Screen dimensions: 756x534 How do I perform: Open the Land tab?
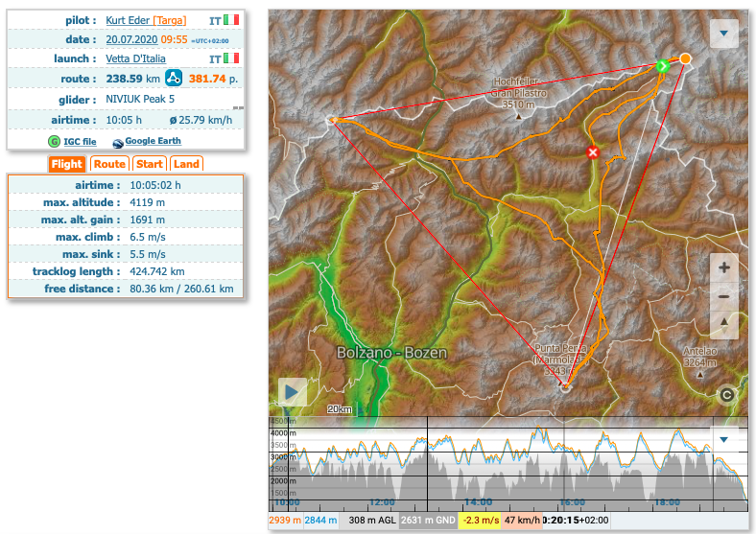[x=186, y=164]
